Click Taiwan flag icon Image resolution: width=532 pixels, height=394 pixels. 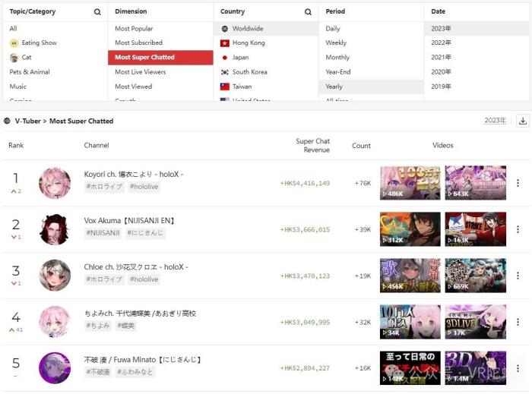coord(225,87)
